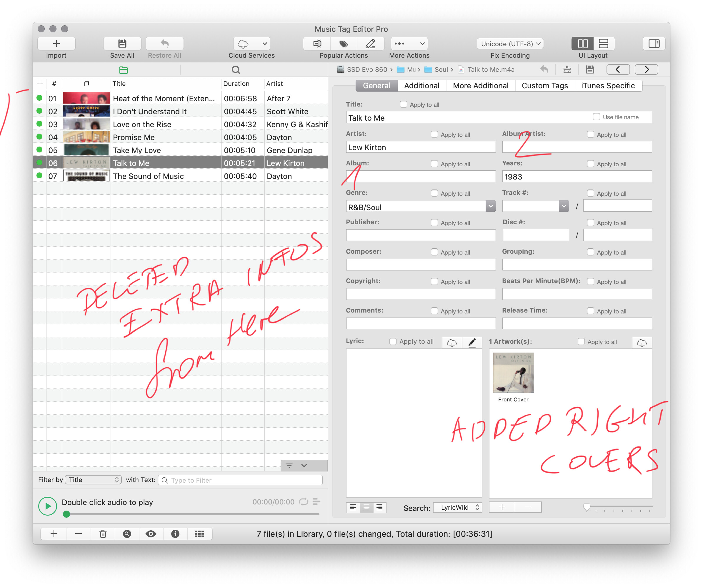Click the Save All disk icon
703x588 pixels.
(x=122, y=44)
